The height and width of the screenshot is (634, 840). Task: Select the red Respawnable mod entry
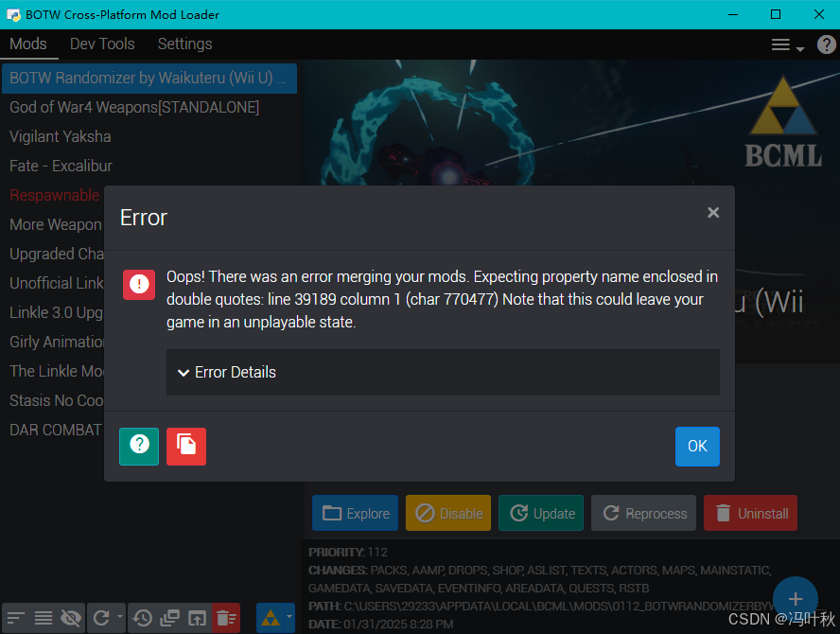[x=54, y=195]
